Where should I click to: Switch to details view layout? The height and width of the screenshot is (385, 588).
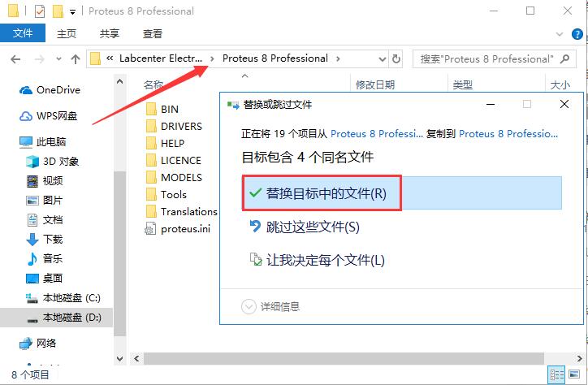(556, 374)
